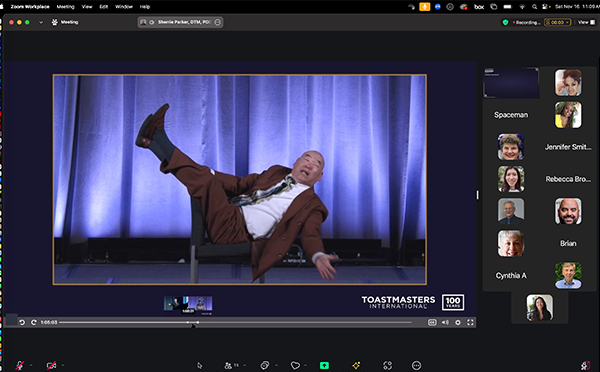
Task: Click Wi-Fi icon in menu bar
Action: point(522,7)
